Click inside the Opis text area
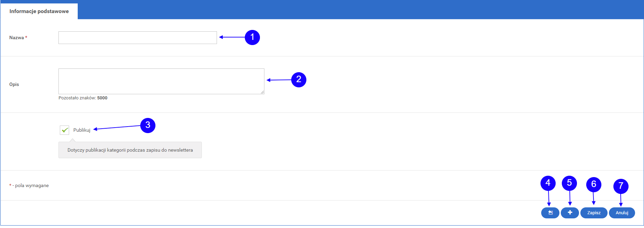The width and height of the screenshot is (644, 228). point(161,81)
